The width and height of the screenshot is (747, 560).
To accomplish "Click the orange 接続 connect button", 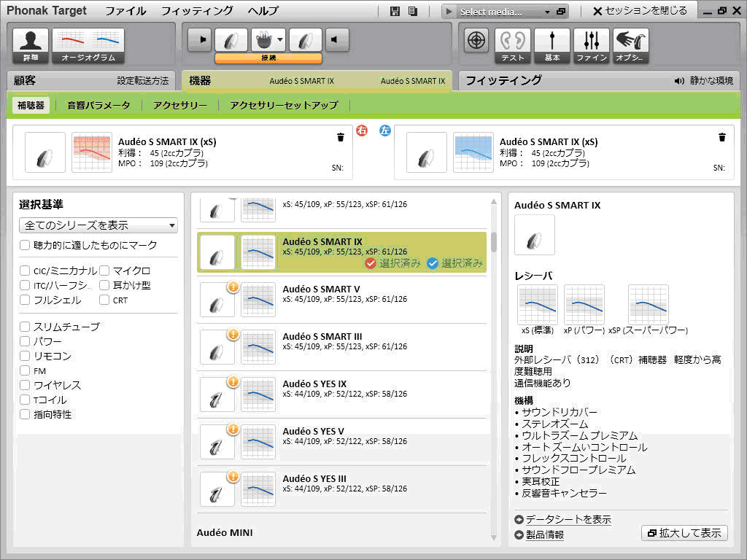I will pyautogui.click(x=268, y=58).
